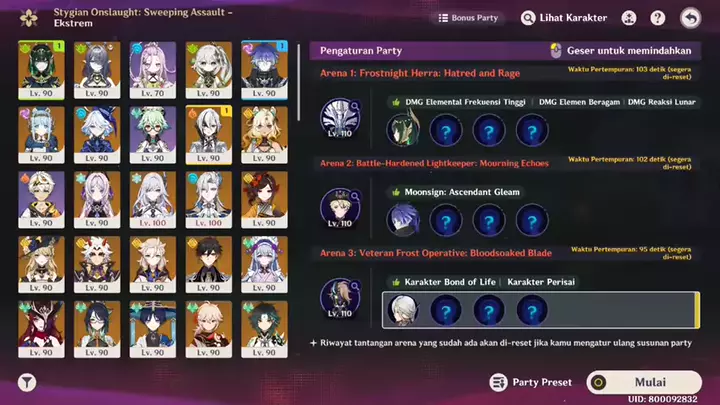This screenshot has height=405, width=720.
Task: Open the Party Preset menu
Action: (x=531, y=382)
